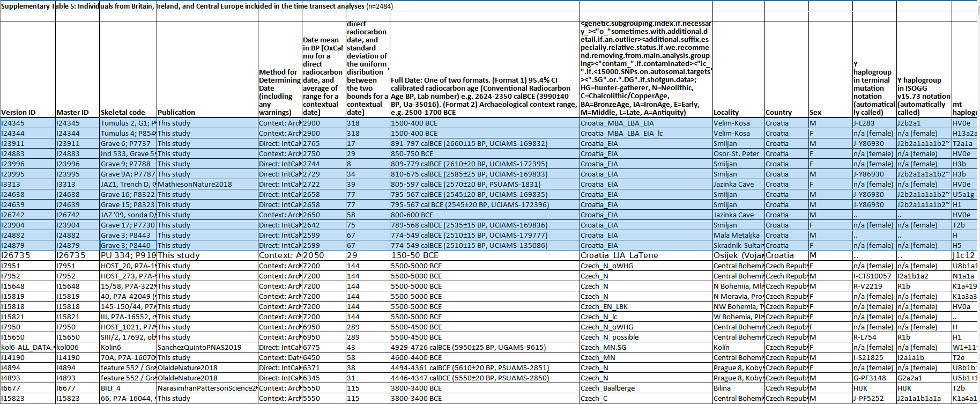Select cell 'Grave 3; P8440'

tap(128, 246)
